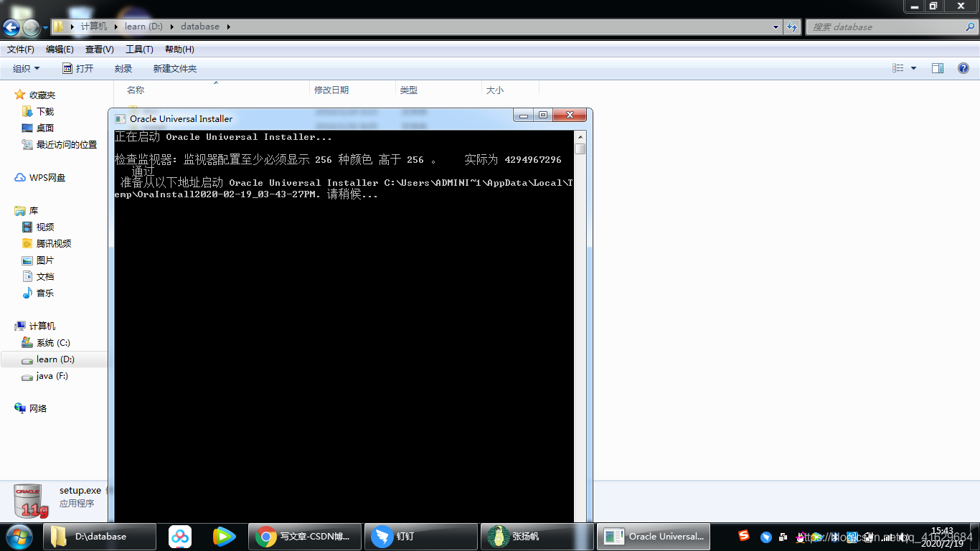Switch to the Oracle Universal taskbar button
This screenshot has width=980, height=551.
click(653, 537)
